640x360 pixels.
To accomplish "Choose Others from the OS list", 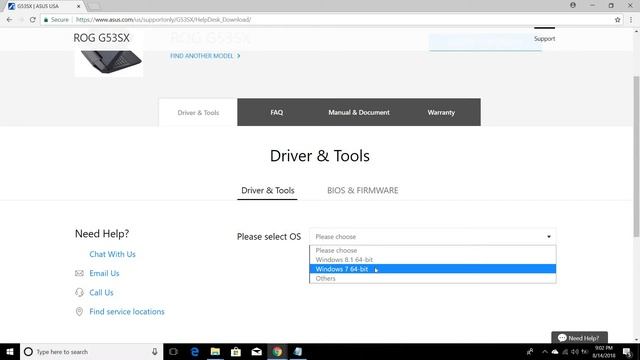I will tap(433, 278).
